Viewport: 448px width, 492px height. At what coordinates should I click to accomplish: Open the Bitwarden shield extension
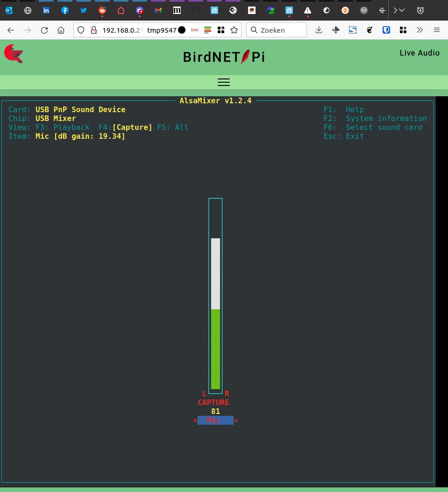point(386,30)
